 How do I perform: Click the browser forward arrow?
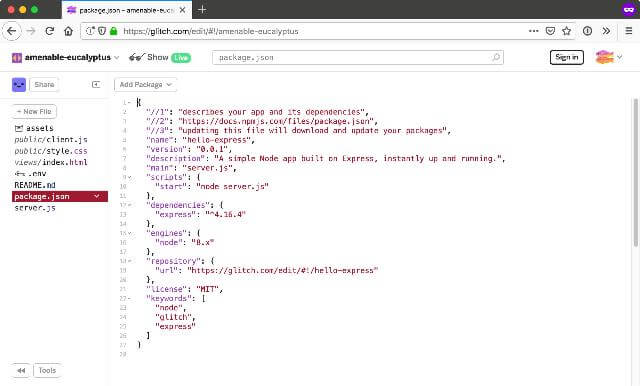tap(31, 31)
